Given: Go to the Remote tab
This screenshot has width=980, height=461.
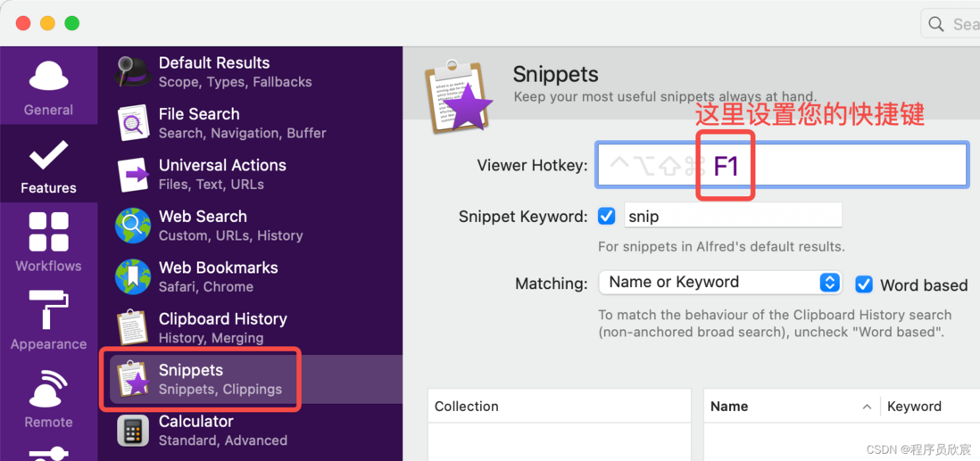Looking at the screenshot, I should pos(48,398).
